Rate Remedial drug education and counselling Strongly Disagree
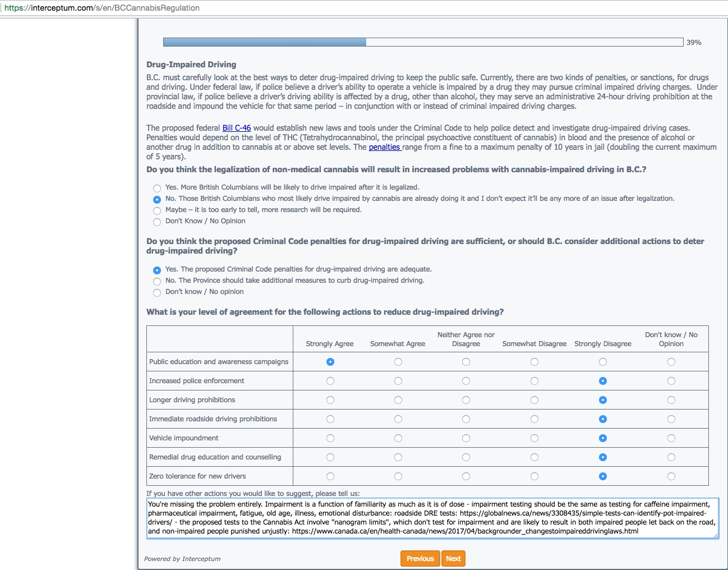728x570 pixels. coord(603,457)
